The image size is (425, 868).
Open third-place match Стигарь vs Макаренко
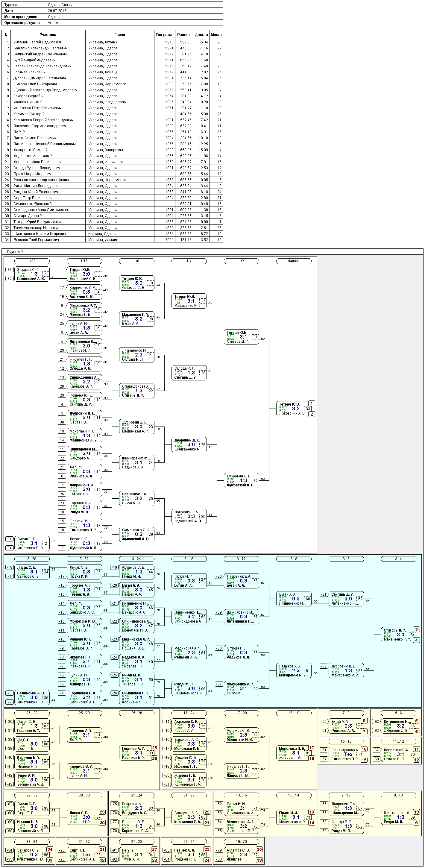pyautogui.click(x=399, y=635)
